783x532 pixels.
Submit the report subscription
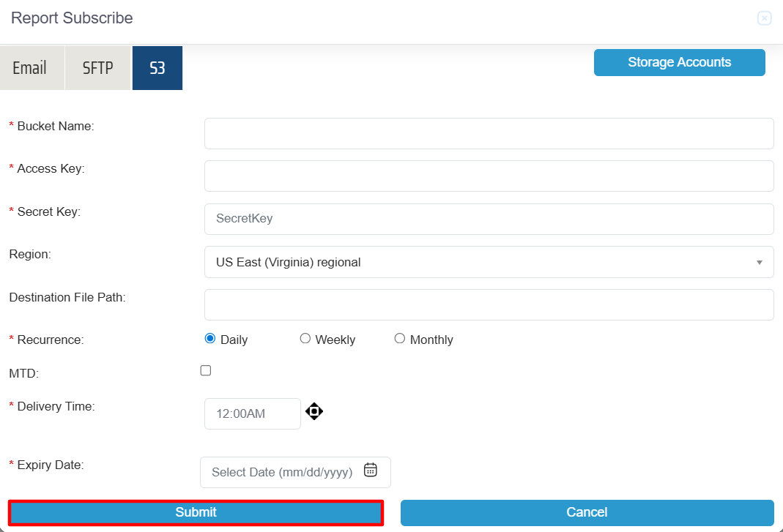(x=196, y=512)
